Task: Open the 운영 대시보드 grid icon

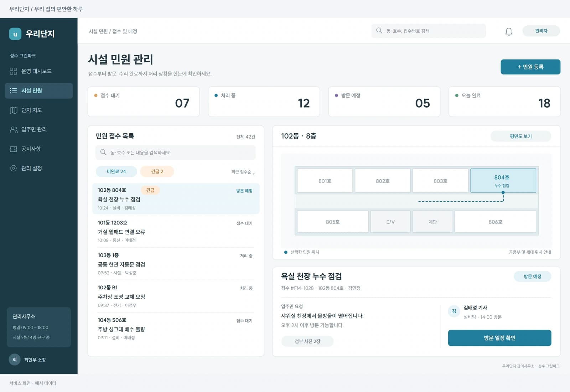Action: 14,71
